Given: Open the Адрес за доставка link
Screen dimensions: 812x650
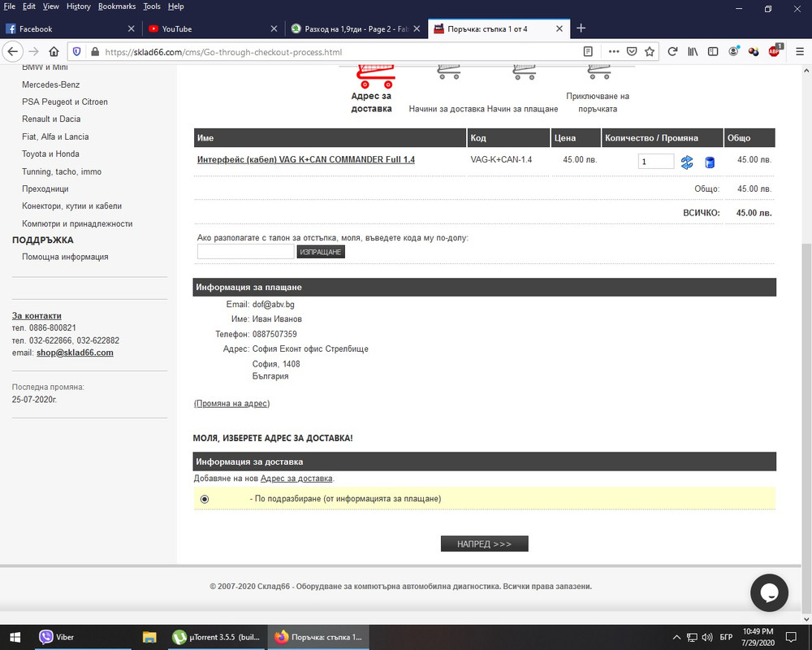Looking at the screenshot, I should click(296, 479).
